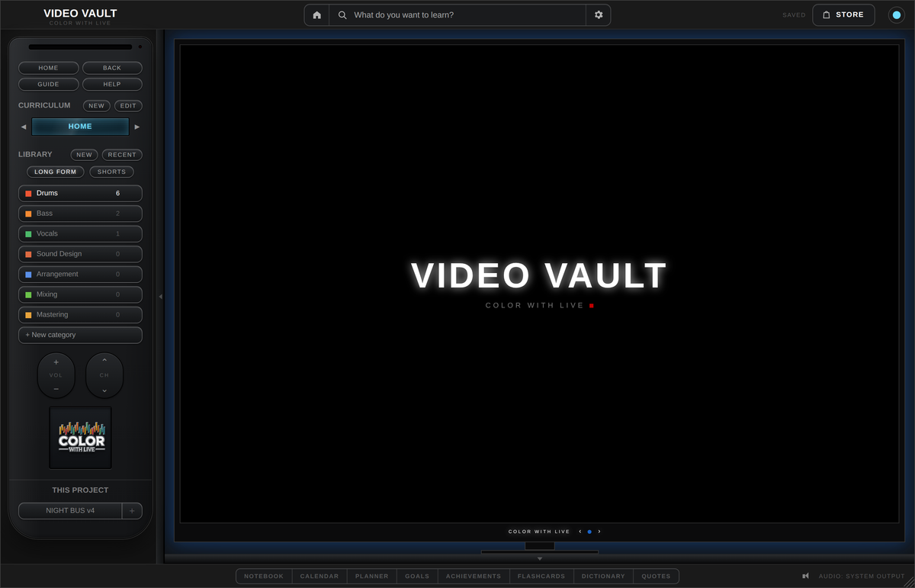Open the PLANNER tab
The image size is (915, 588).
372,577
